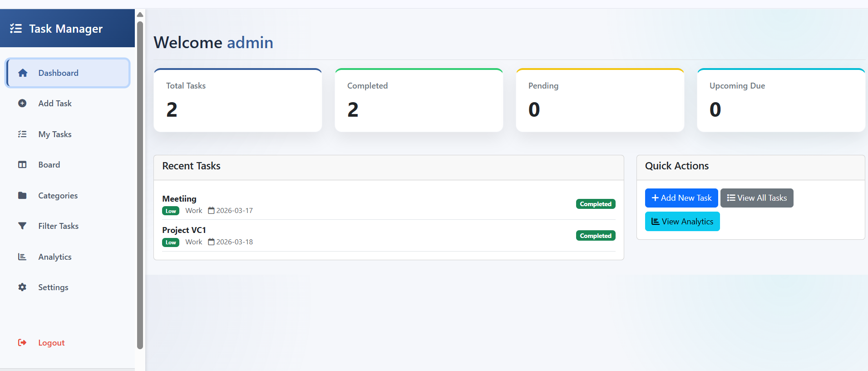This screenshot has width=868, height=371.
Task: Open My Tasks from the sidebar
Action: click(68, 134)
